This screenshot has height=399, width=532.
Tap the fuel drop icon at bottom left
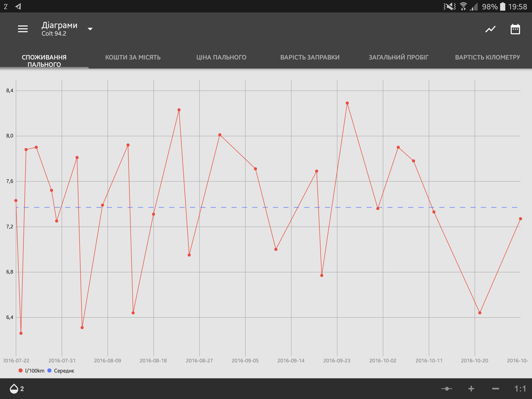14,389
